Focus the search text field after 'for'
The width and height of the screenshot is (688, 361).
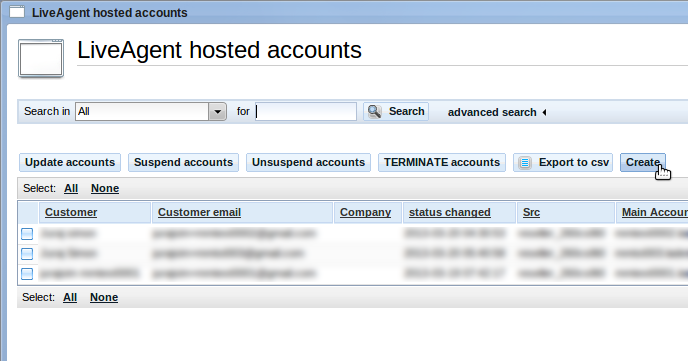coord(306,111)
